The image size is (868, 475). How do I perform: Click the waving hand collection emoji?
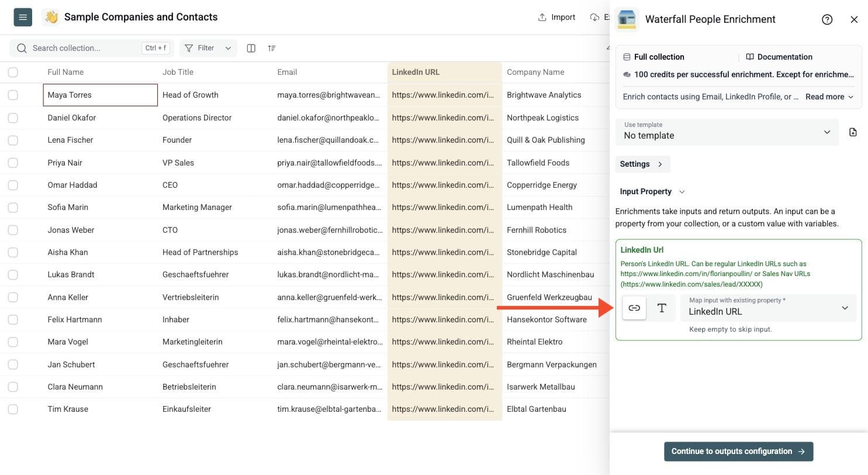51,18
